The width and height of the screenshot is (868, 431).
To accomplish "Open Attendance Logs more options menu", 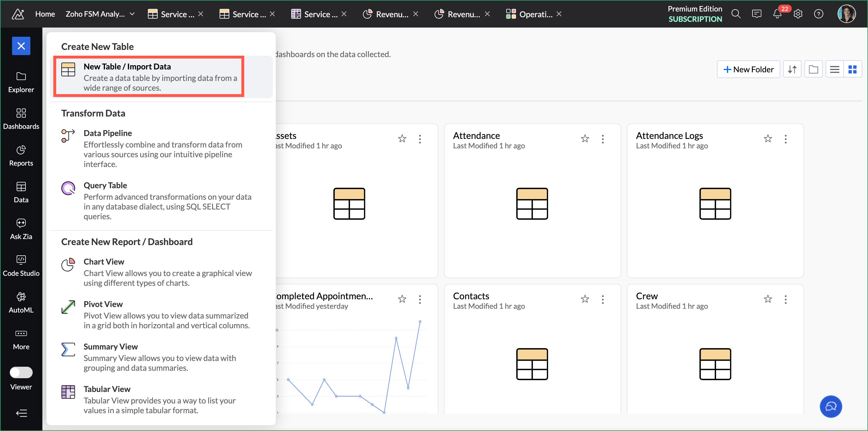I will [785, 139].
